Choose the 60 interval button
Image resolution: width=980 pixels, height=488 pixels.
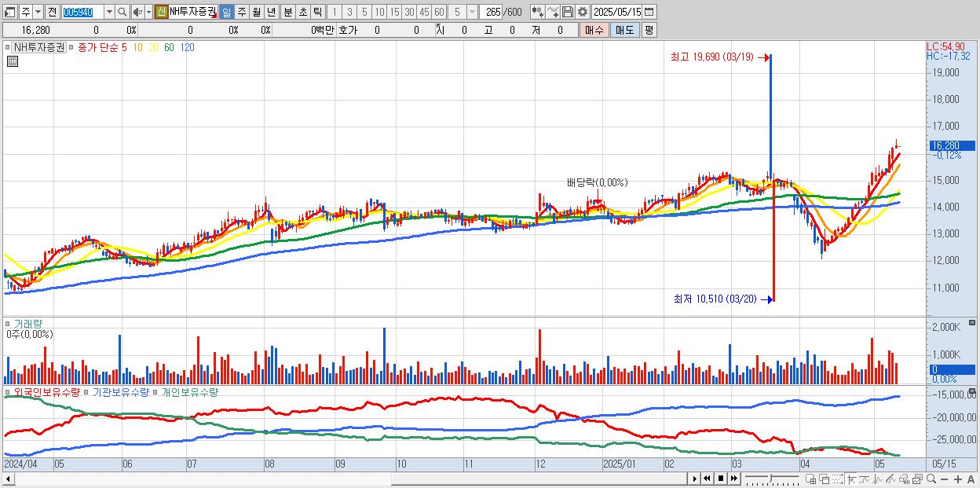coord(439,12)
